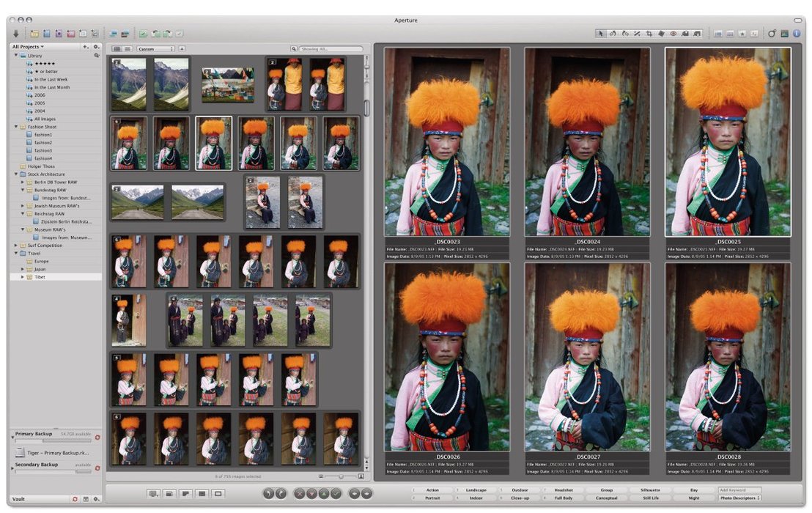The width and height of the screenshot is (812, 513).
Task: Select the arrow Selection tool
Action: 602,34
